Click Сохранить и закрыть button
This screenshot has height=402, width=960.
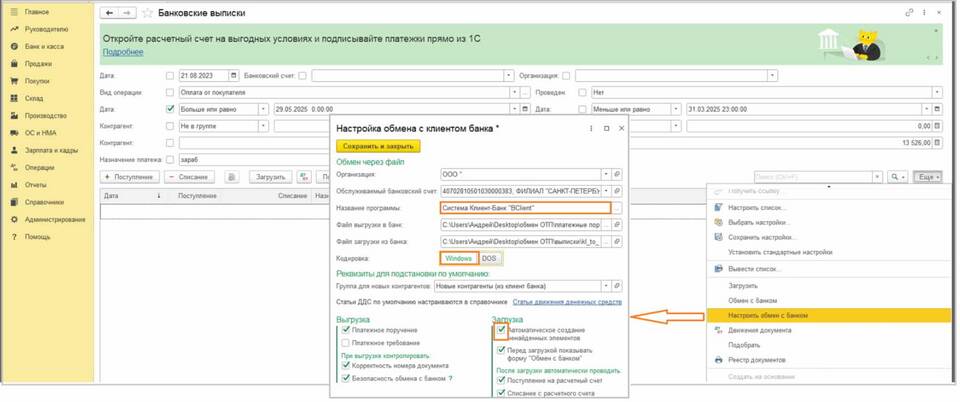tap(378, 146)
